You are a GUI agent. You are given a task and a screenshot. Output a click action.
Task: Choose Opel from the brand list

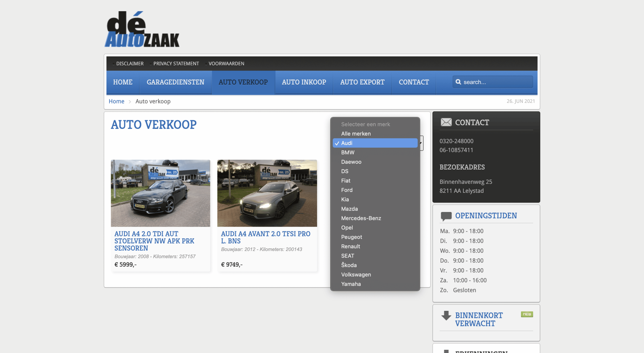click(x=375, y=227)
